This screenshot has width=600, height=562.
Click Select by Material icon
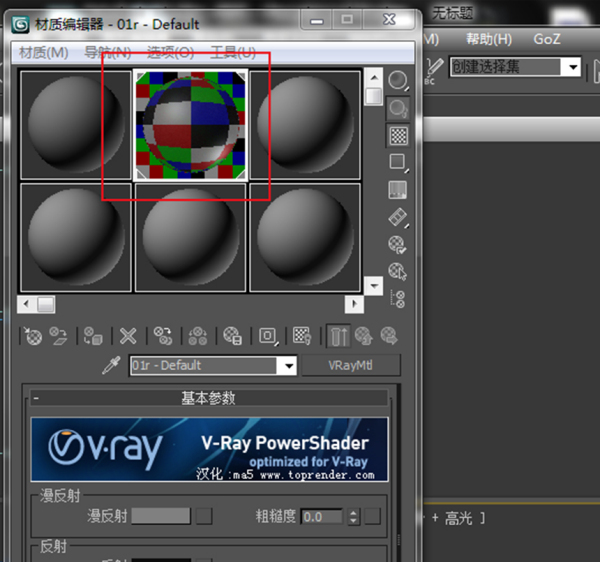tap(398, 272)
